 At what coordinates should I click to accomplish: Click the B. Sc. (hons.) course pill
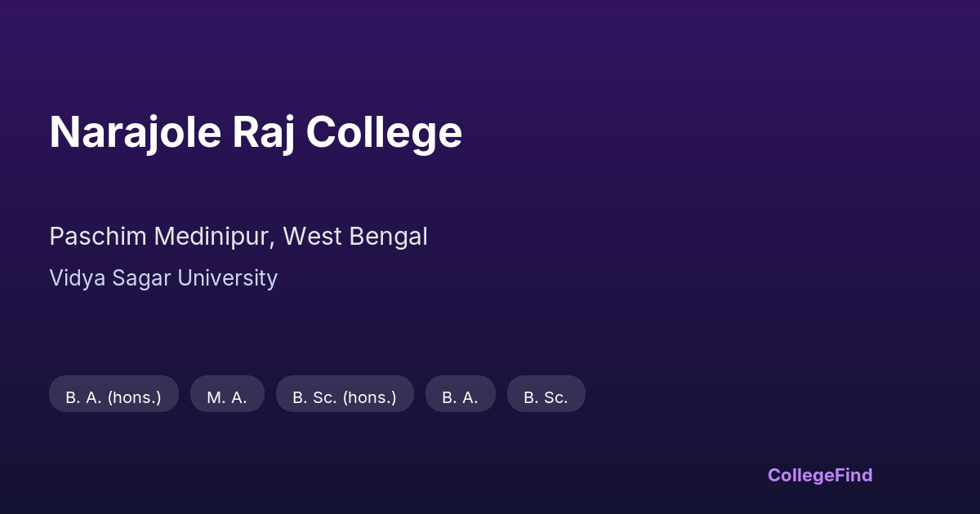tap(345, 397)
